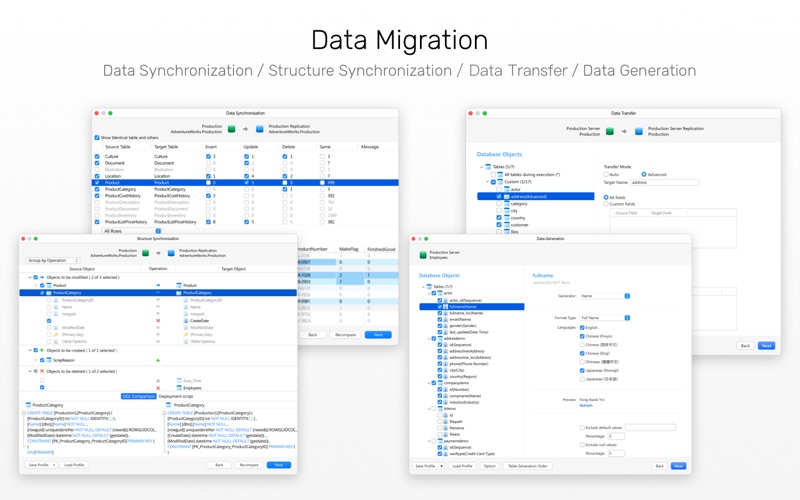Click Refresh link under Preview
This screenshot has width=800, height=500.
(x=586, y=406)
